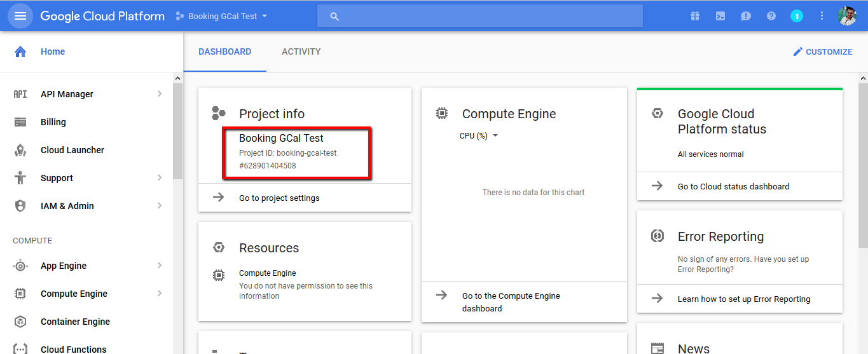
Task: Click the Container Engine cube icon
Action: pyautogui.click(x=20, y=322)
